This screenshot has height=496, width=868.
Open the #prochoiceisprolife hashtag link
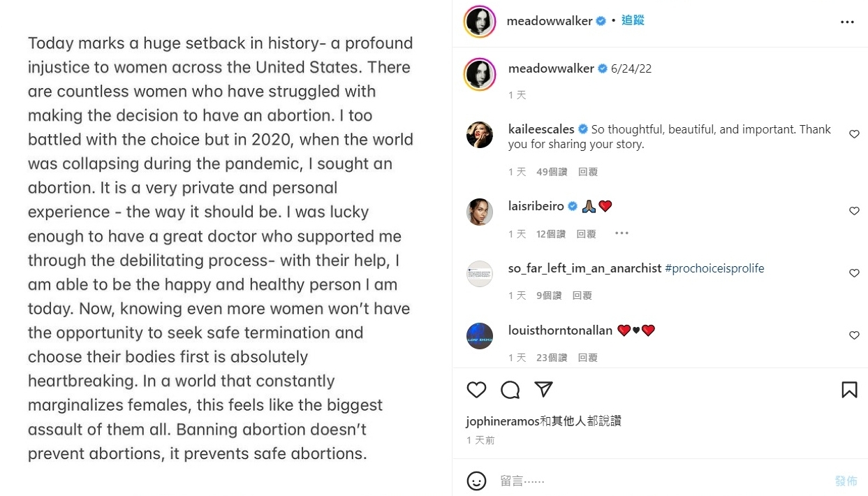point(714,268)
